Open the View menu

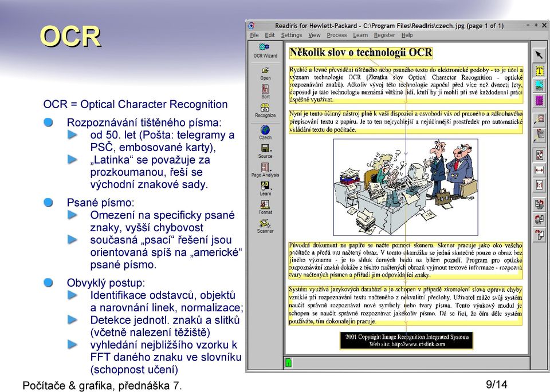[x=315, y=35]
